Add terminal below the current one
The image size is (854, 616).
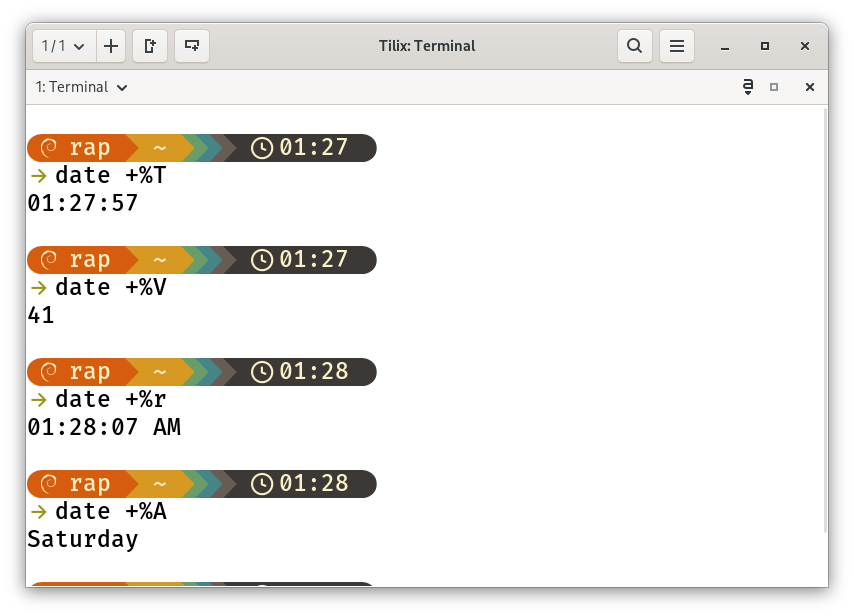click(x=192, y=46)
